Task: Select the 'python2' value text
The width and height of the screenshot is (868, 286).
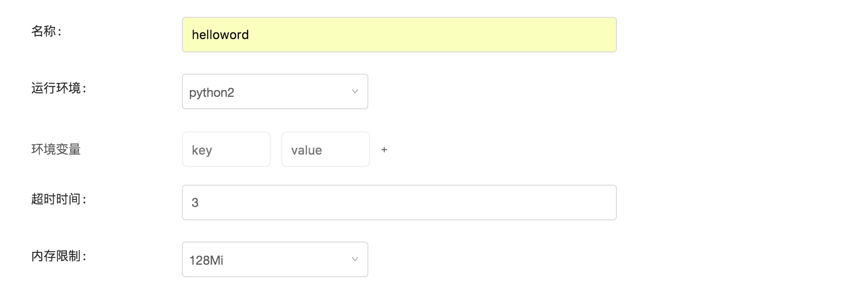Action: pos(212,92)
